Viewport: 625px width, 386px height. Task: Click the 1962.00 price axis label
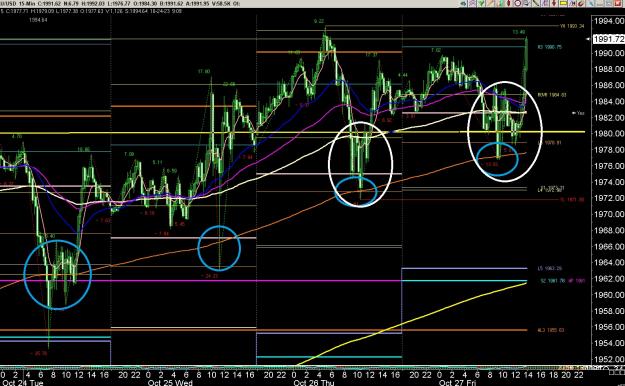609,278
